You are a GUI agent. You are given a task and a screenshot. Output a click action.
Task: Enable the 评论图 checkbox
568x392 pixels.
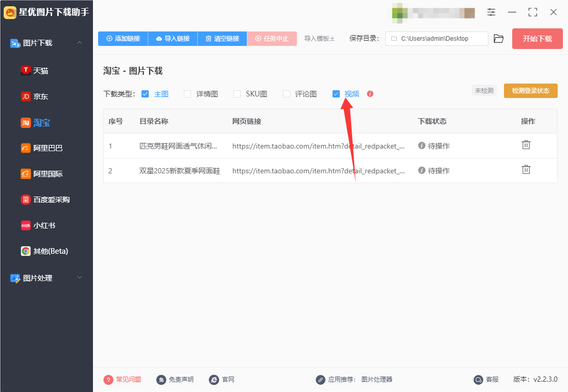287,94
